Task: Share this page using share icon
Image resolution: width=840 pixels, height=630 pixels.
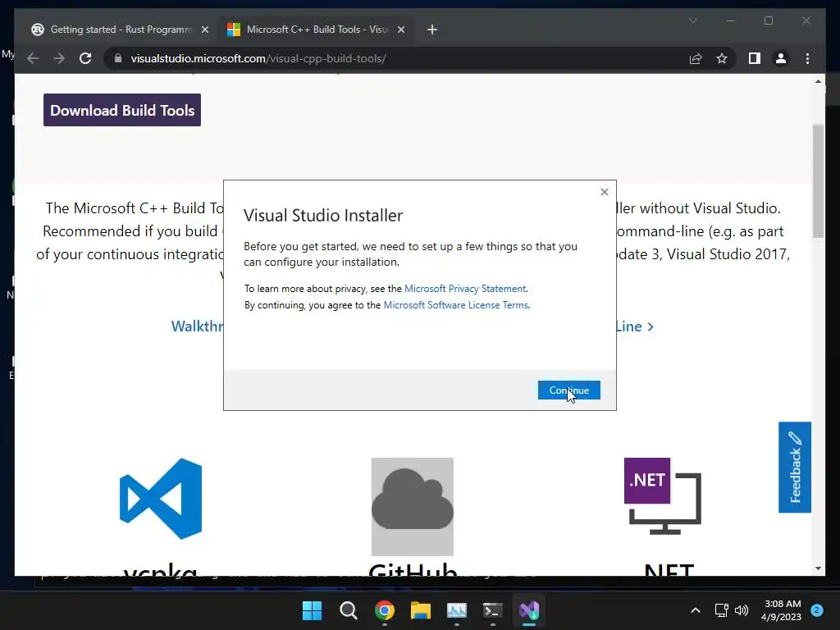Action: point(696,58)
